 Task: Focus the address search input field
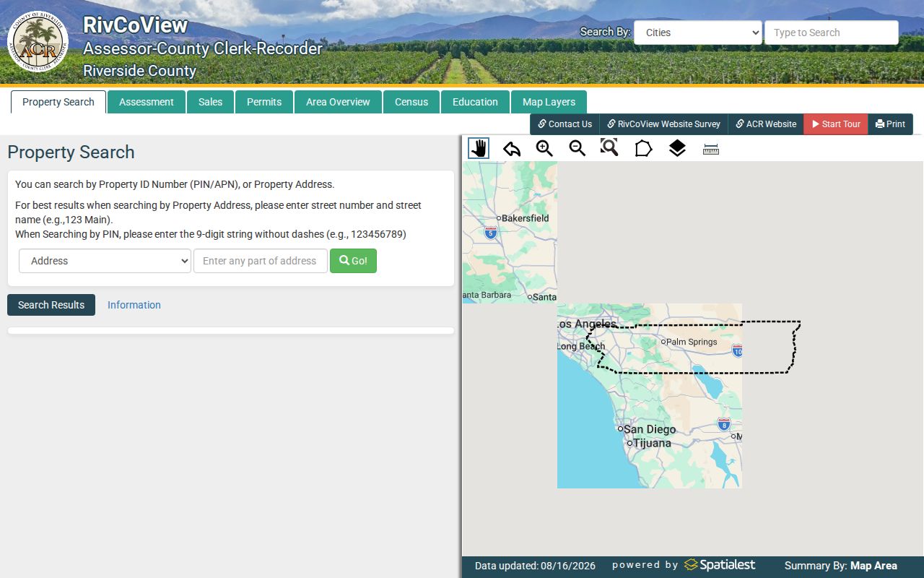pos(261,261)
